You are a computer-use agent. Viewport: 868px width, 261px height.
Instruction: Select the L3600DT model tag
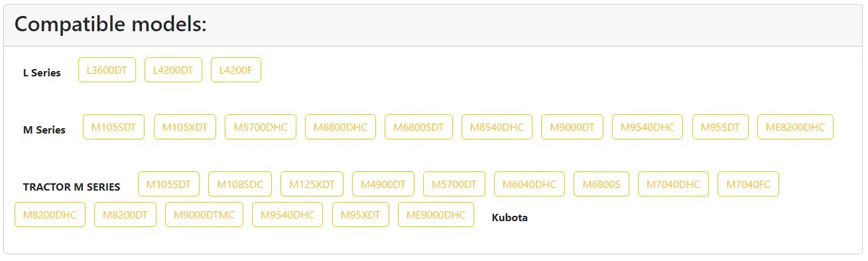pyautogui.click(x=107, y=70)
